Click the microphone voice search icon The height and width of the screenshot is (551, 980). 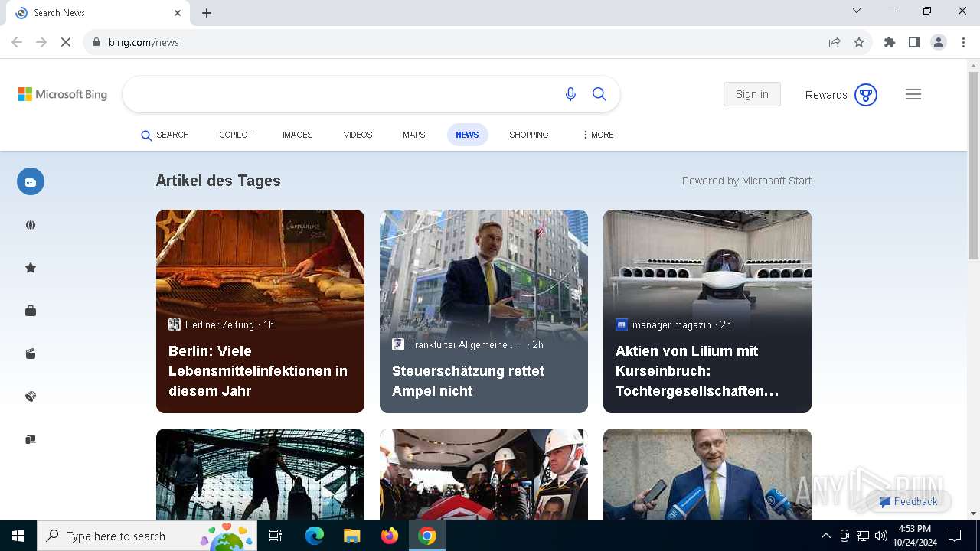pos(570,94)
